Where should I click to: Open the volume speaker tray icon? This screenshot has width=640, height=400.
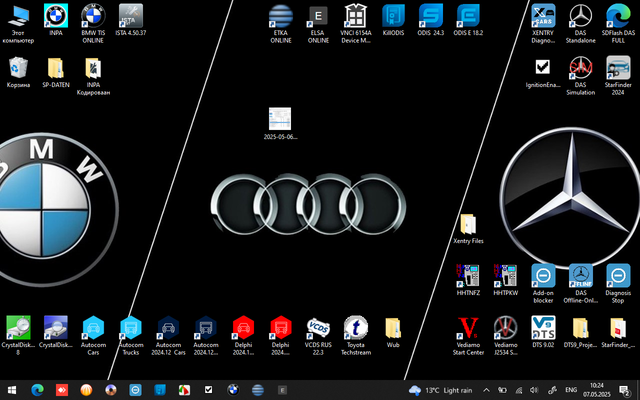[534, 390]
